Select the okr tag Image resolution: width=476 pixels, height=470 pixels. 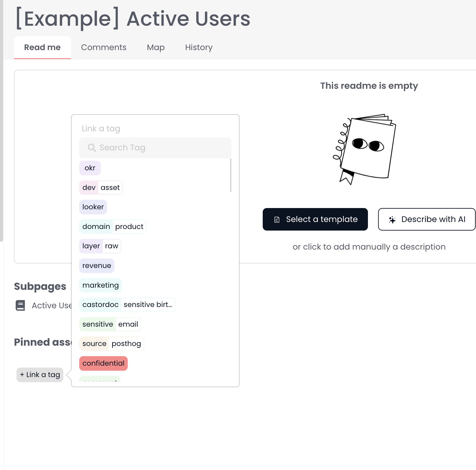[x=90, y=168]
